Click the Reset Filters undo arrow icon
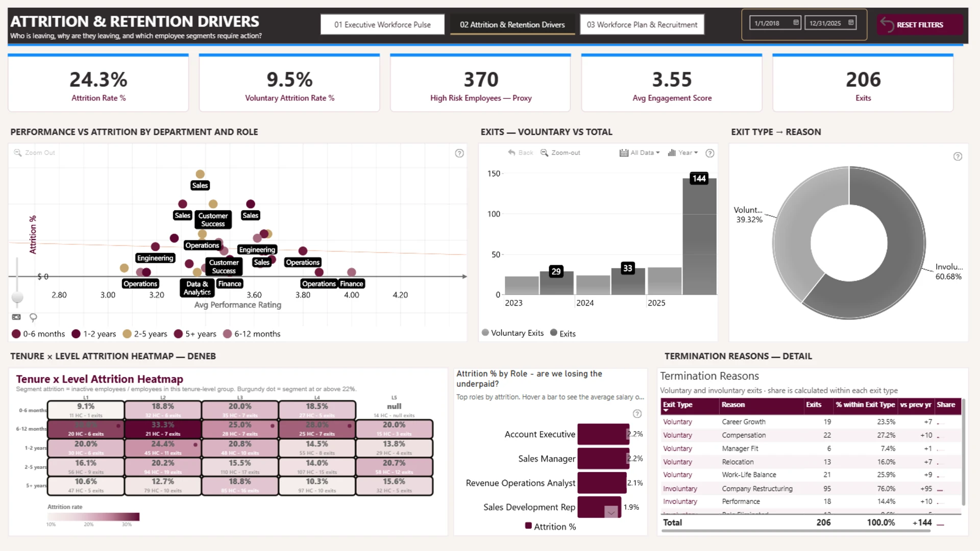Image resolution: width=980 pixels, height=551 pixels. click(x=887, y=24)
